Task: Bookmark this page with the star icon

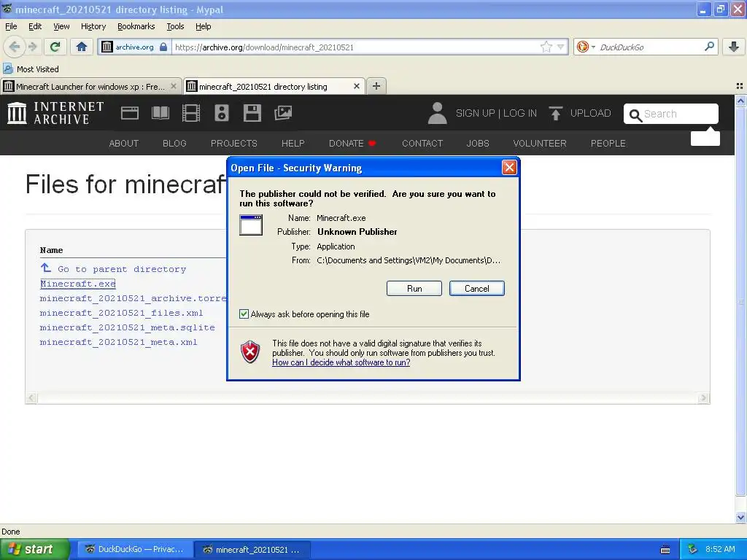Action: click(546, 47)
